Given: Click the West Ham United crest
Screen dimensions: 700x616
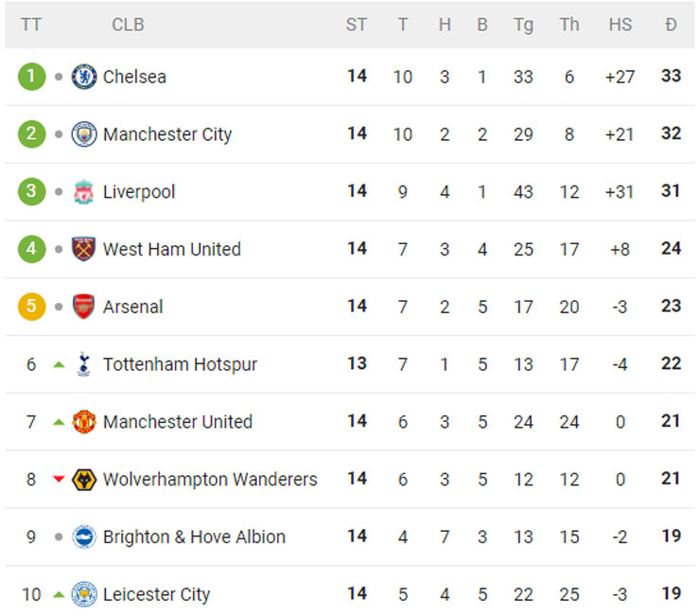Looking at the screenshot, I should click(83, 249).
